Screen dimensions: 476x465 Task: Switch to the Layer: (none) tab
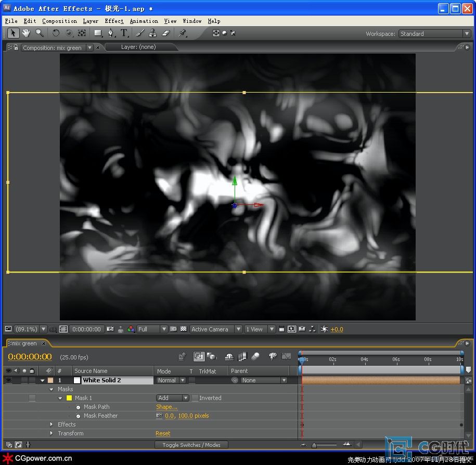tap(138, 47)
